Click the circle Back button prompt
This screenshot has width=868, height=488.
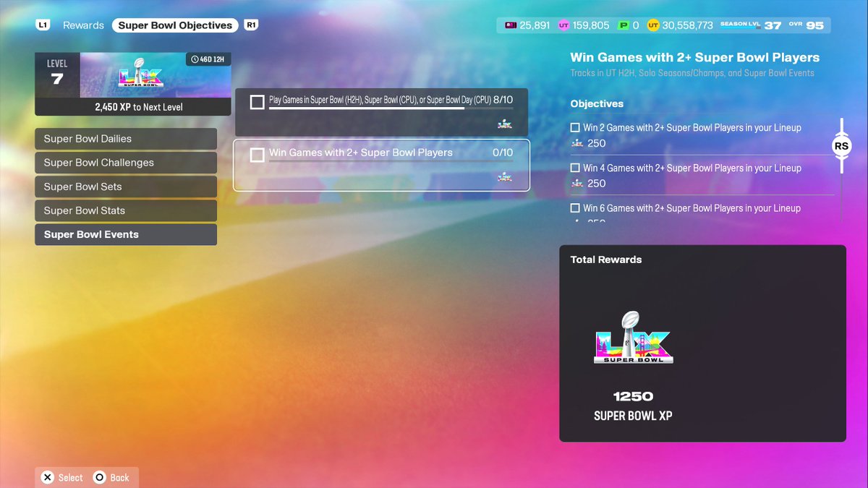111,478
